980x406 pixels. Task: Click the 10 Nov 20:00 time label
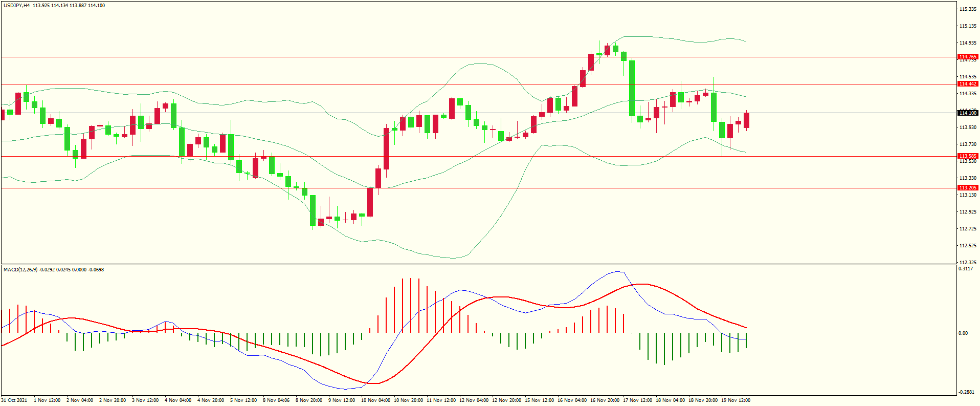click(409, 400)
